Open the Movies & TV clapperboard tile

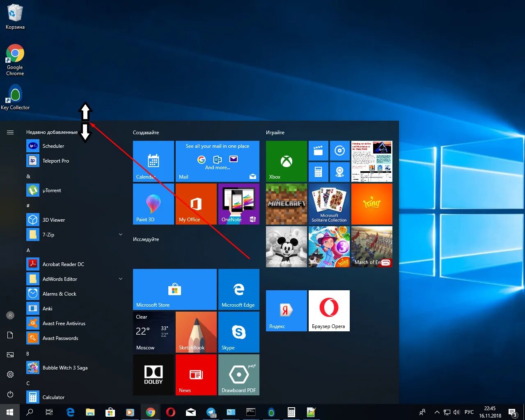pyautogui.click(x=319, y=151)
